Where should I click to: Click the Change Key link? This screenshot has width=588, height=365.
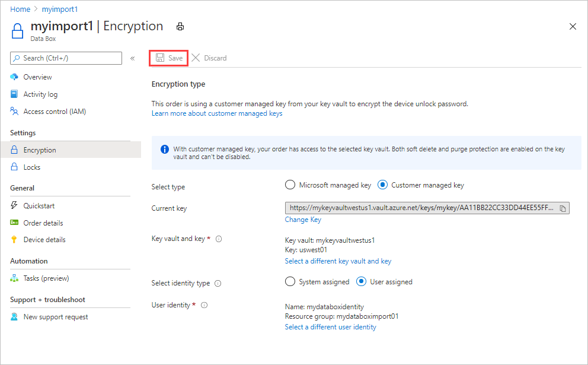tap(303, 220)
